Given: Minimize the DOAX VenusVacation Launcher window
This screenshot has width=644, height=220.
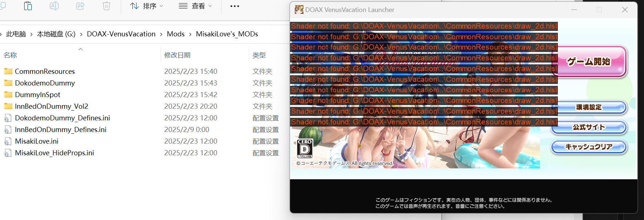Looking at the screenshot, I should point(574,10).
